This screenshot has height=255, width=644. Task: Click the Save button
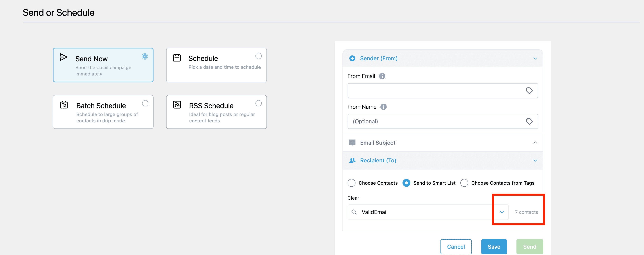coord(494,247)
